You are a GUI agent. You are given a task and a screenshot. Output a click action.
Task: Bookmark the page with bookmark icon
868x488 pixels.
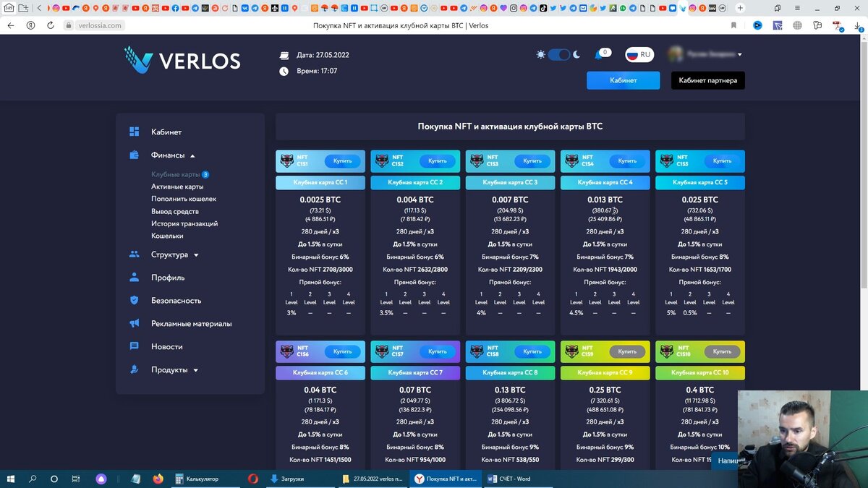(x=733, y=25)
